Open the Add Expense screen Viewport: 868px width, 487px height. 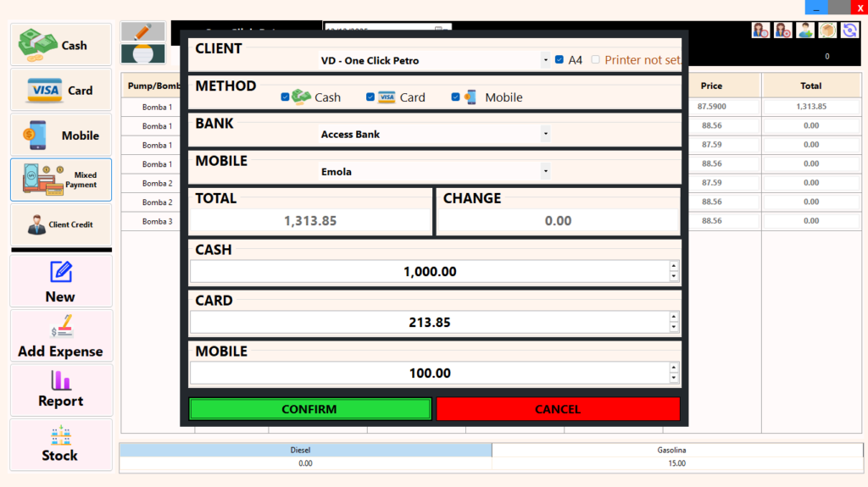coord(61,336)
